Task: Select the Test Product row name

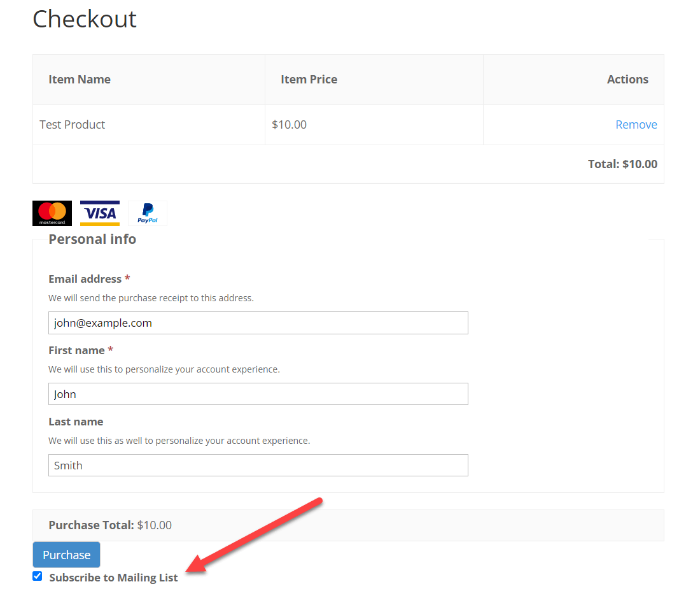Action: pyautogui.click(x=73, y=125)
